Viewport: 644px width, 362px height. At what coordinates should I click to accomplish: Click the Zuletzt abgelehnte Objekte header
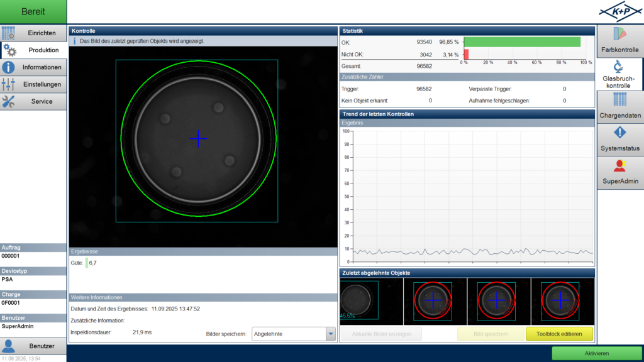point(467,273)
